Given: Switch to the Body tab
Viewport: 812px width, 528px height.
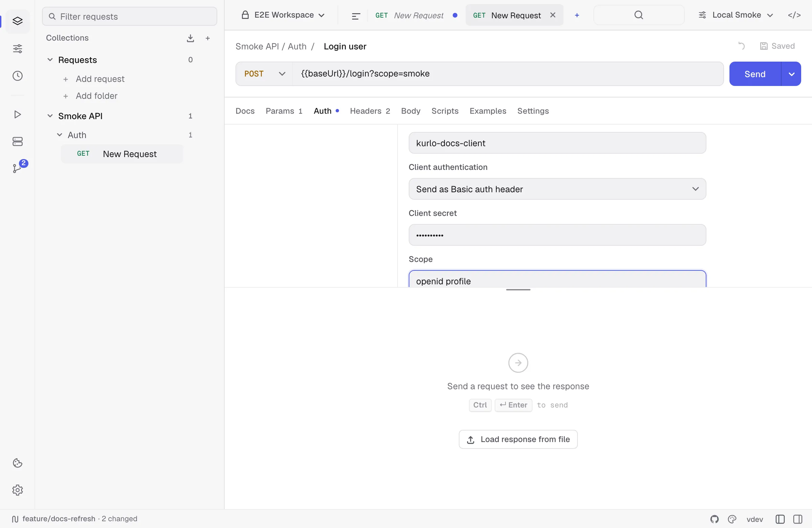Looking at the screenshot, I should [410, 111].
